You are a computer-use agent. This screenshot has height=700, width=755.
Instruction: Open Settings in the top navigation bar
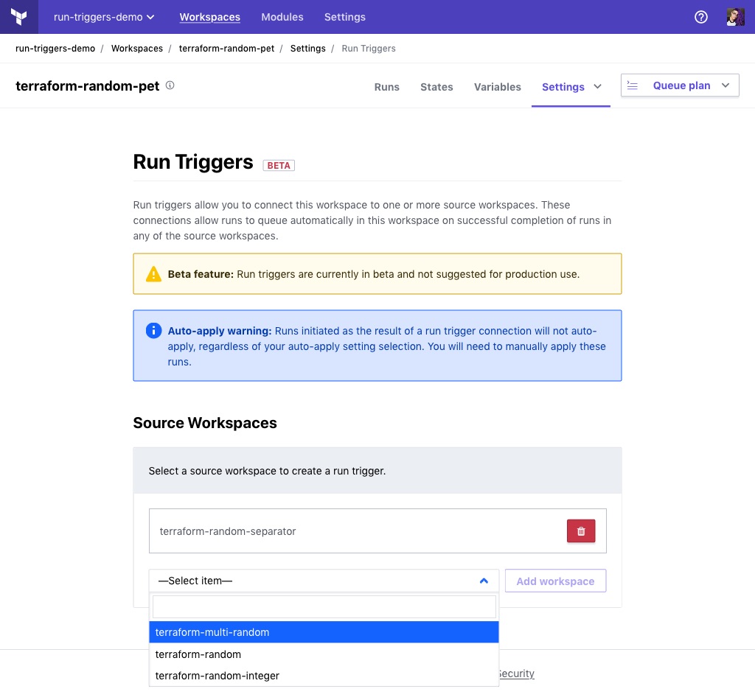tap(345, 17)
